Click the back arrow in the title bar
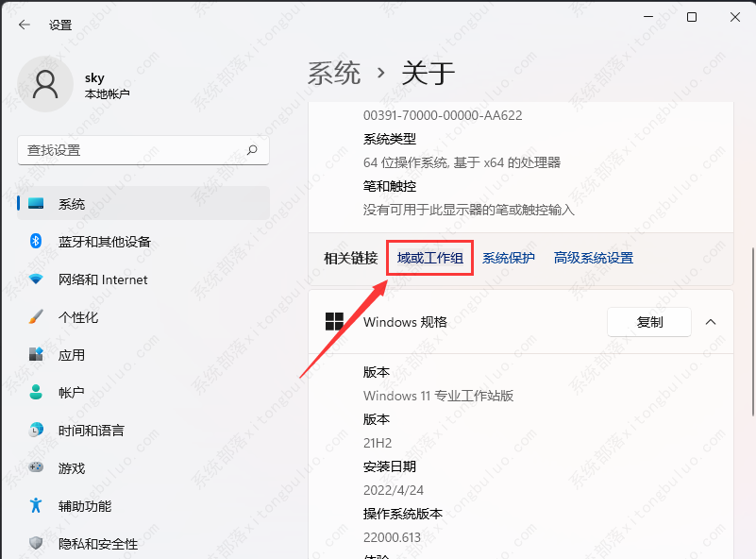This screenshot has height=559, width=756. pos(23,25)
